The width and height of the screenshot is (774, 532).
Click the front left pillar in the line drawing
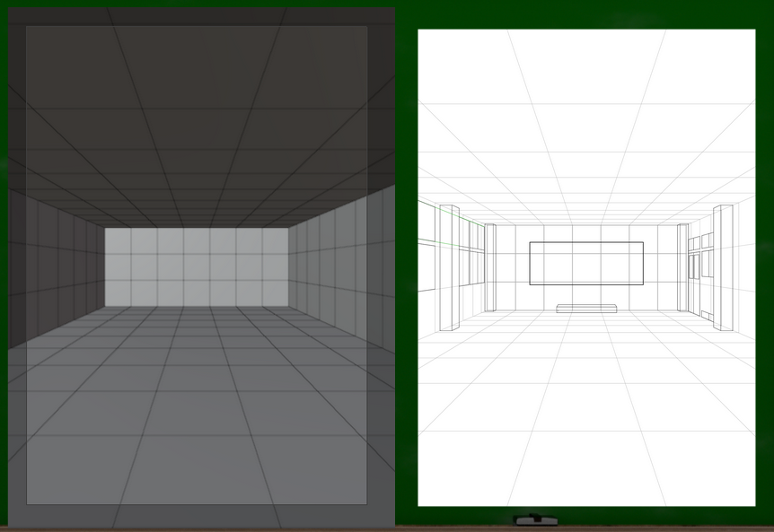tap(450, 267)
